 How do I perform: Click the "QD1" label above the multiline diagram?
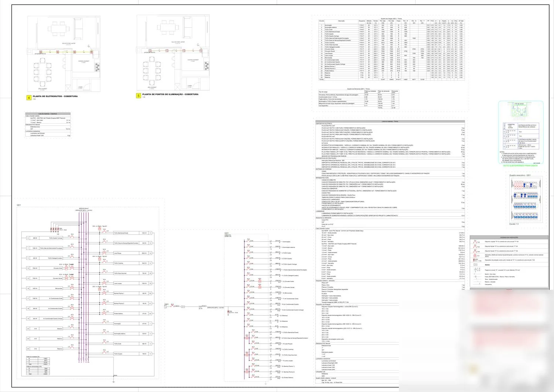pyautogui.click(x=19, y=205)
